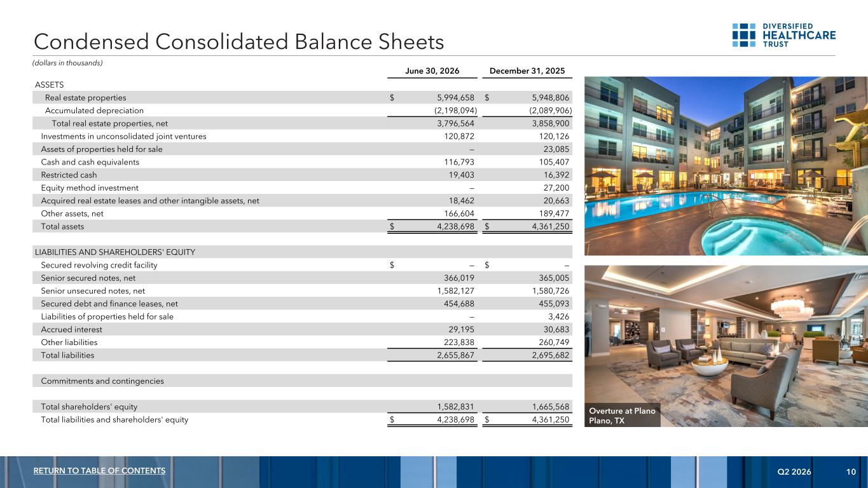Click the value 23,085
The width and height of the screenshot is (868, 488).
555,149
